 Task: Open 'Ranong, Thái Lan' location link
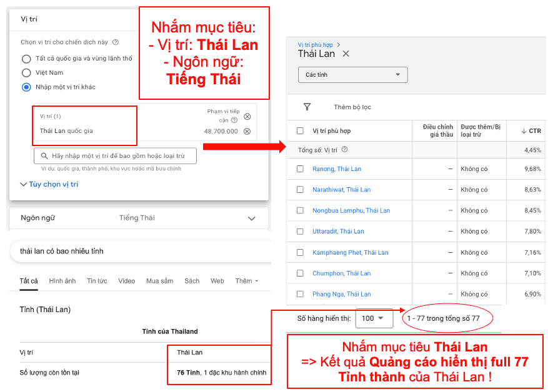(337, 169)
